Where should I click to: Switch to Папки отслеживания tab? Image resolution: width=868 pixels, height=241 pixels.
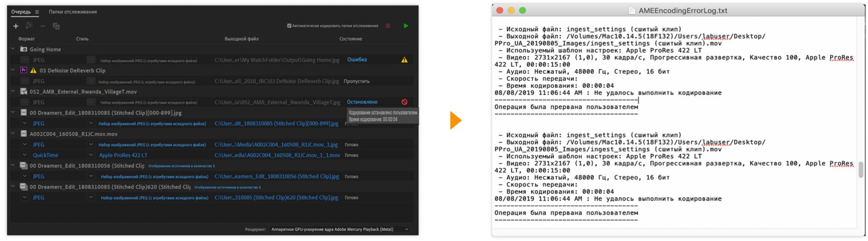point(73,12)
